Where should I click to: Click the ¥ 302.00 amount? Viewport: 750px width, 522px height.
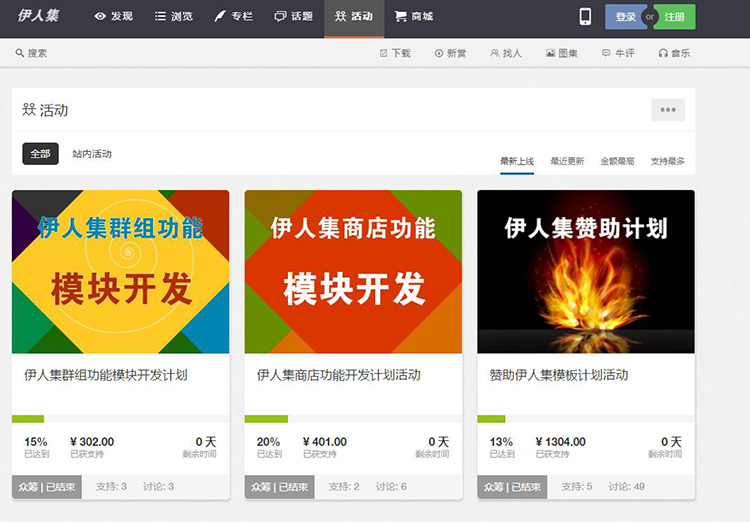pos(92,442)
